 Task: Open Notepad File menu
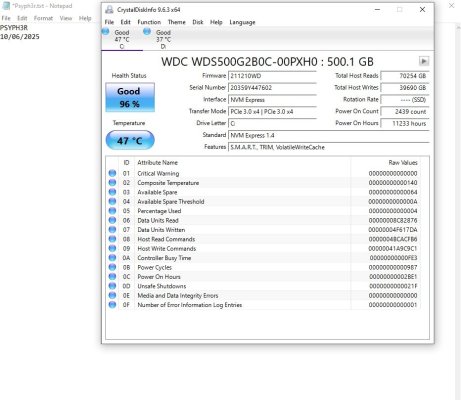tap(6, 18)
